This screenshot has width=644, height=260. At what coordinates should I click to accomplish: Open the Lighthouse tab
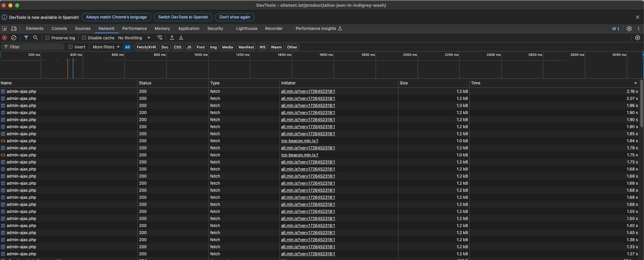[x=247, y=29]
